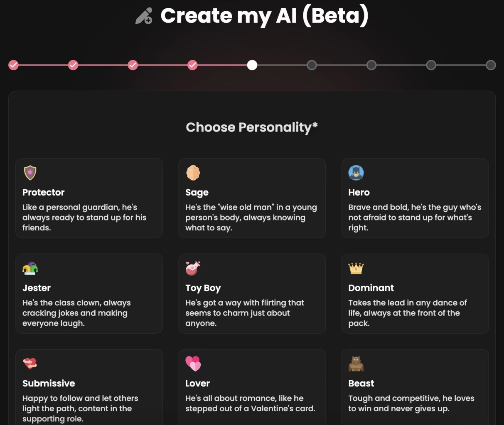Select the Protector personality card

[89, 198]
